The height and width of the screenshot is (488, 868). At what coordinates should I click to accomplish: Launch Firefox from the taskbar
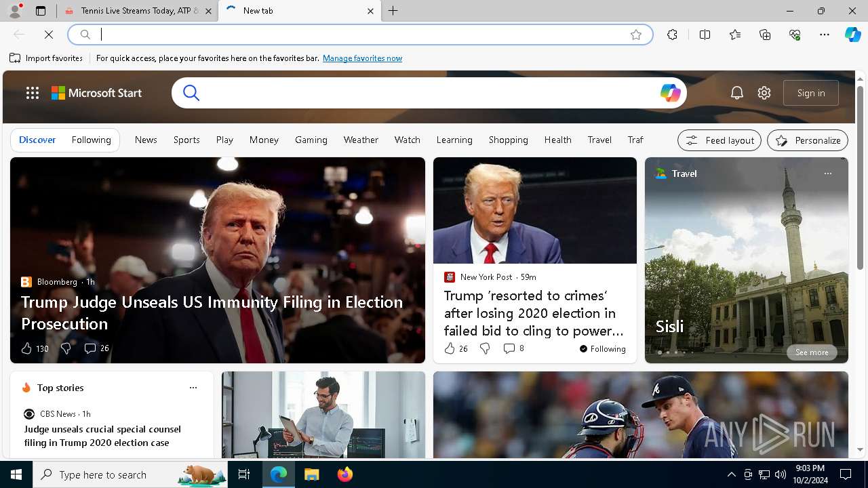click(x=345, y=474)
